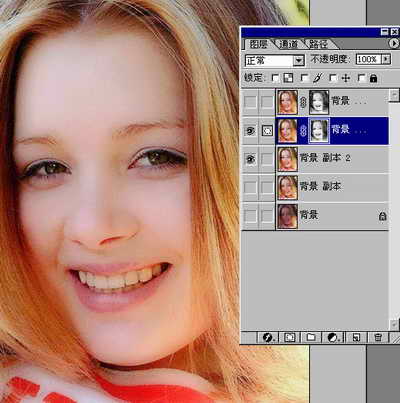Open the 不透明度 opacity slider arrow

click(x=386, y=59)
